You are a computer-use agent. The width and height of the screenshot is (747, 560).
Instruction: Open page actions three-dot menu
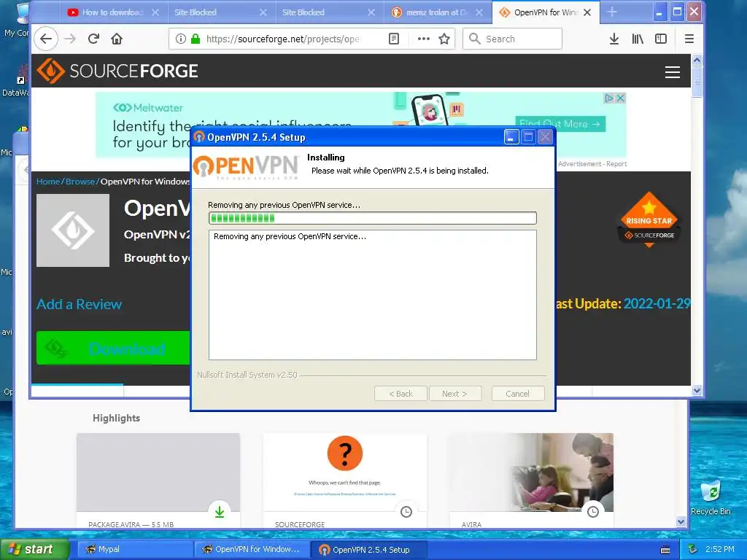click(x=424, y=39)
